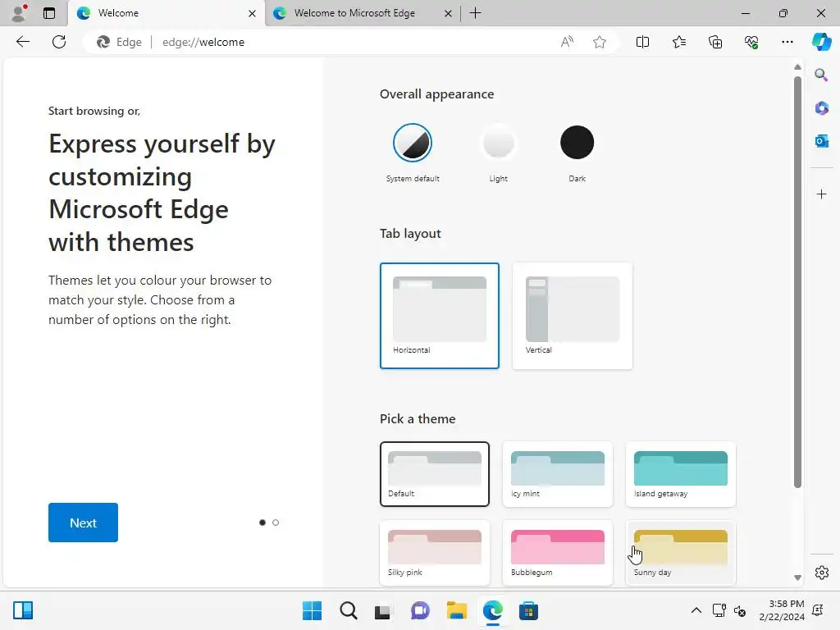Screen dimensions: 840x630
Task: Open Microsoft Store on taskbar
Action: [528, 610]
